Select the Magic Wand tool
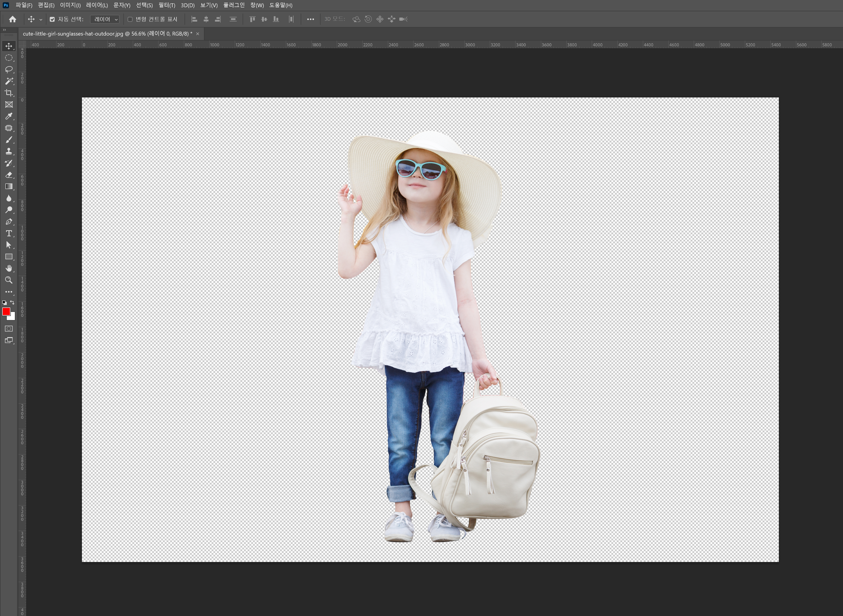This screenshot has width=843, height=616. (9, 81)
